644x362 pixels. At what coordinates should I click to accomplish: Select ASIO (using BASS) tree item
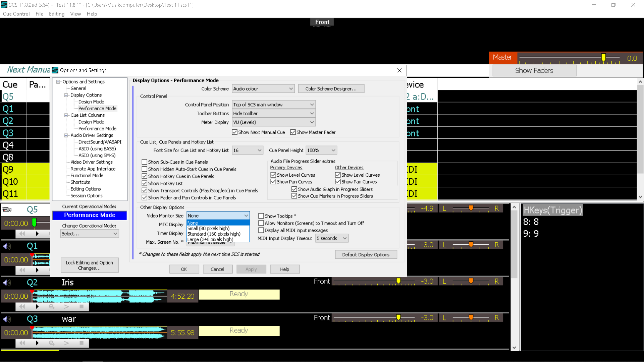(x=97, y=148)
